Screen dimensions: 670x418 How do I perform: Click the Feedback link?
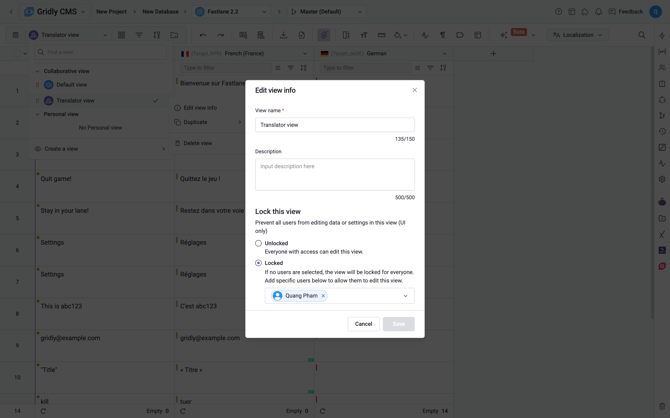[626, 12]
